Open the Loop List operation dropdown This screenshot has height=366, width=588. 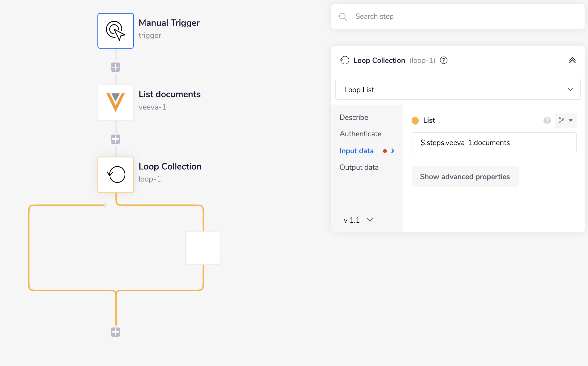458,90
